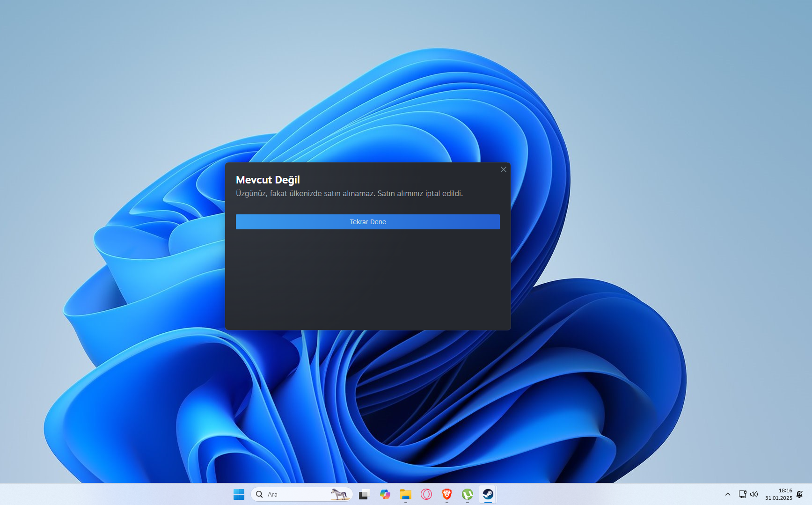812x505 pixels.
Task: Open File Explorer from the taskbar
Action: click(406, 494)
